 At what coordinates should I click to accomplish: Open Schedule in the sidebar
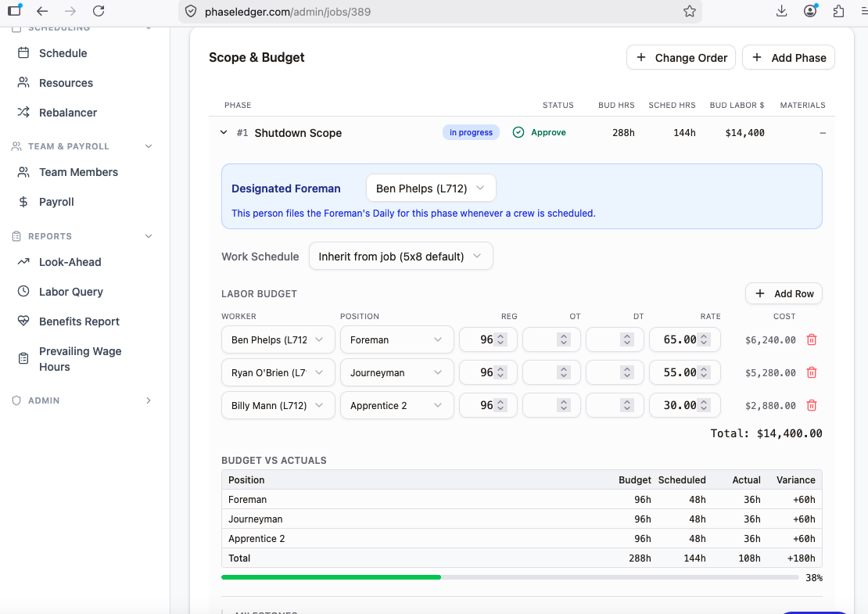click(63, 53)
